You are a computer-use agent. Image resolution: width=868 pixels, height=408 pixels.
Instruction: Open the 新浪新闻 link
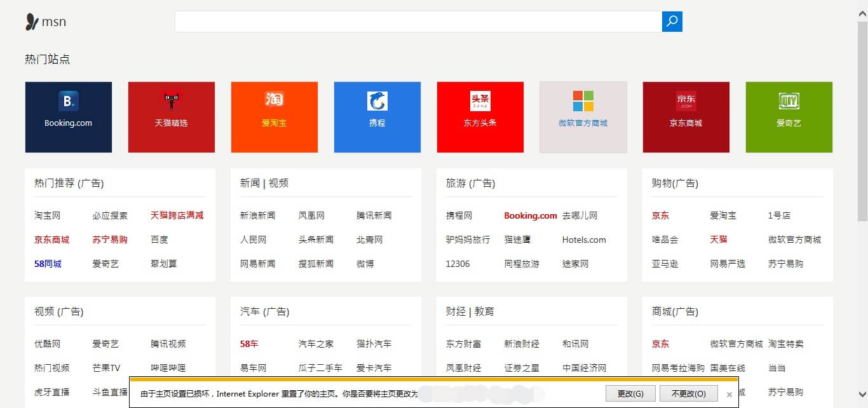coord(257,215)
